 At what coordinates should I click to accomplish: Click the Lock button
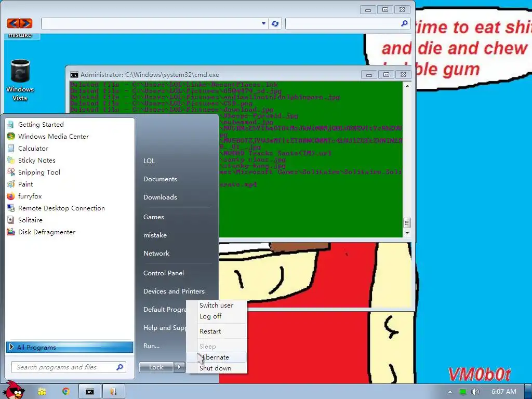click(156, 367)
